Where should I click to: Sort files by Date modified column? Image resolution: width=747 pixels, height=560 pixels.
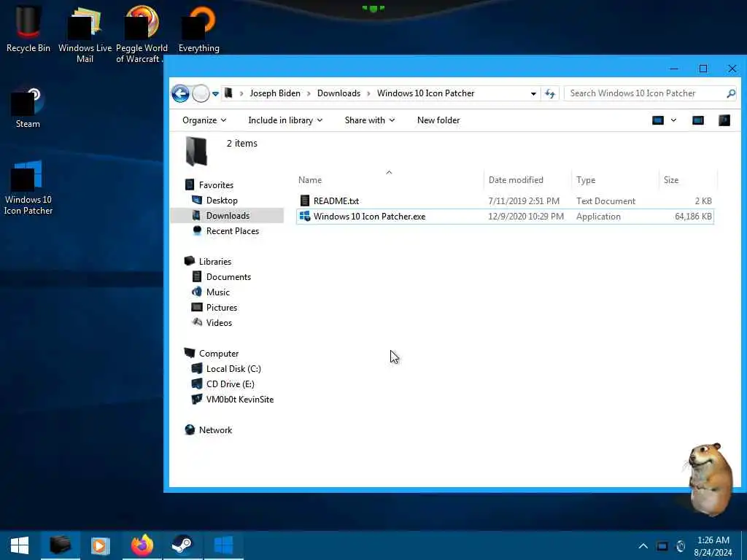[x=528, y=180]
